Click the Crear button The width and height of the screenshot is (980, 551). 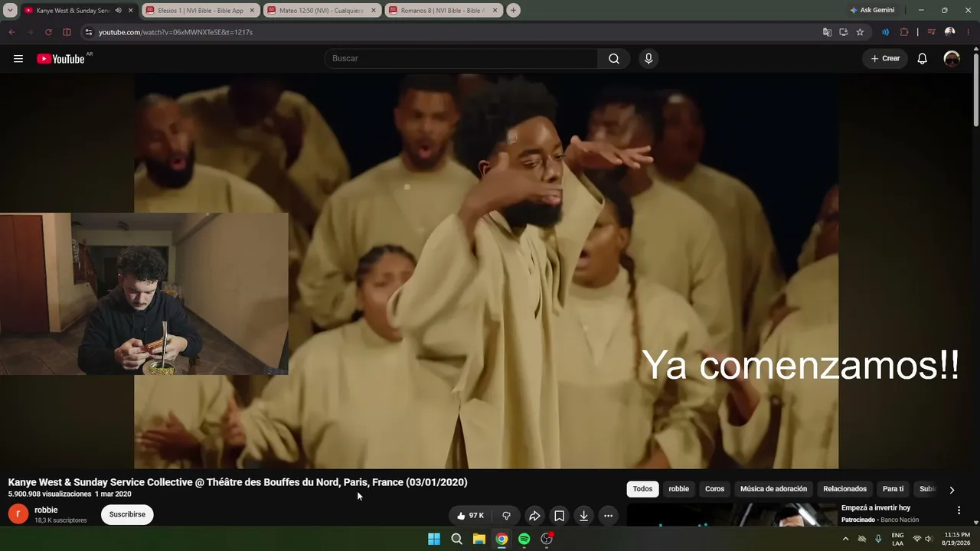click(885, 59)
